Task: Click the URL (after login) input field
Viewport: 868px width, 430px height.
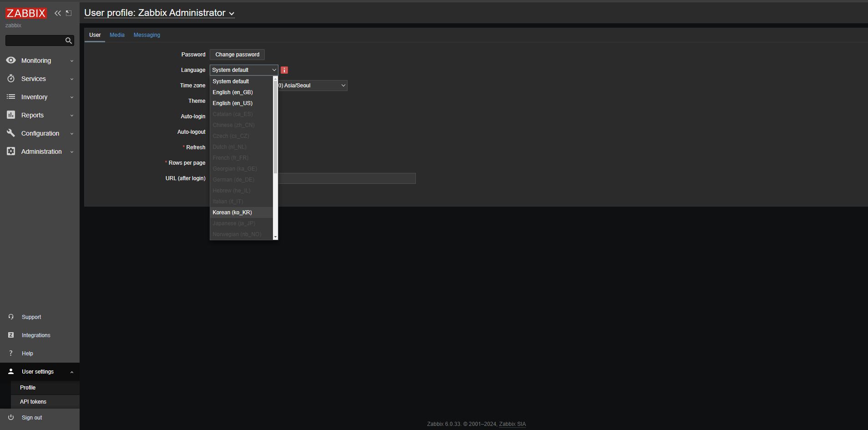Action: click(x=347, y=178)
